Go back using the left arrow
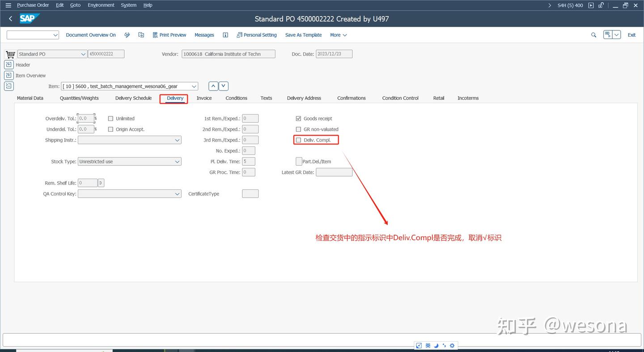The height and width of the screenshot is (352, 644). (11, 19)
